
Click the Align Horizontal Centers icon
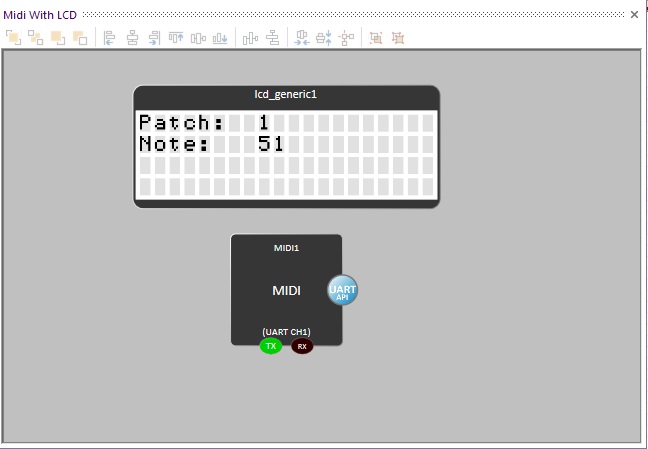pos(132,38)
